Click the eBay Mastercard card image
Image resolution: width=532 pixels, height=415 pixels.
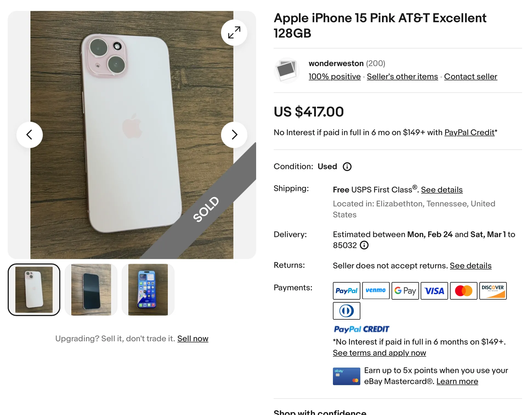point(346,376)
